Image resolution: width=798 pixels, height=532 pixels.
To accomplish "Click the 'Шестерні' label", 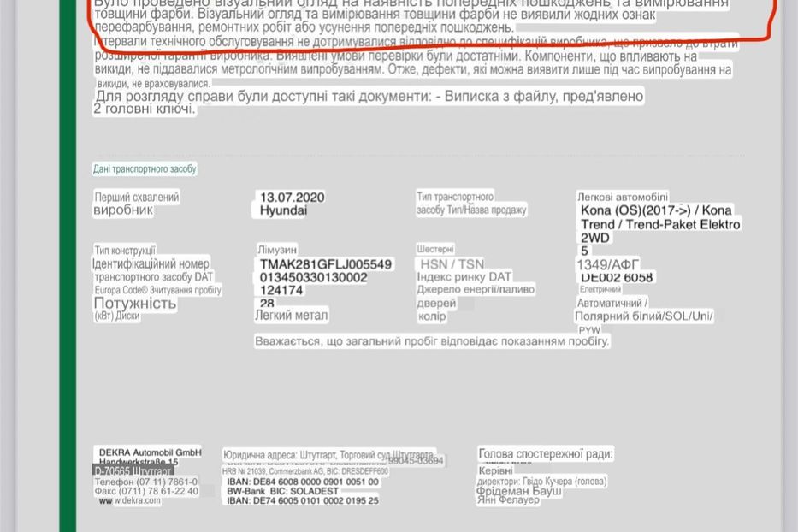I will click(x=435, y=250).
